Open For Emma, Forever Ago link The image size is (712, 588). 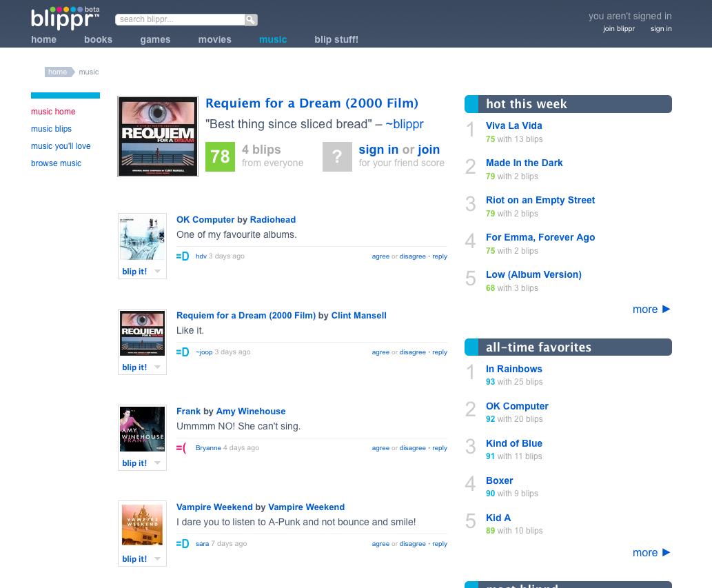tap(540, 237)
